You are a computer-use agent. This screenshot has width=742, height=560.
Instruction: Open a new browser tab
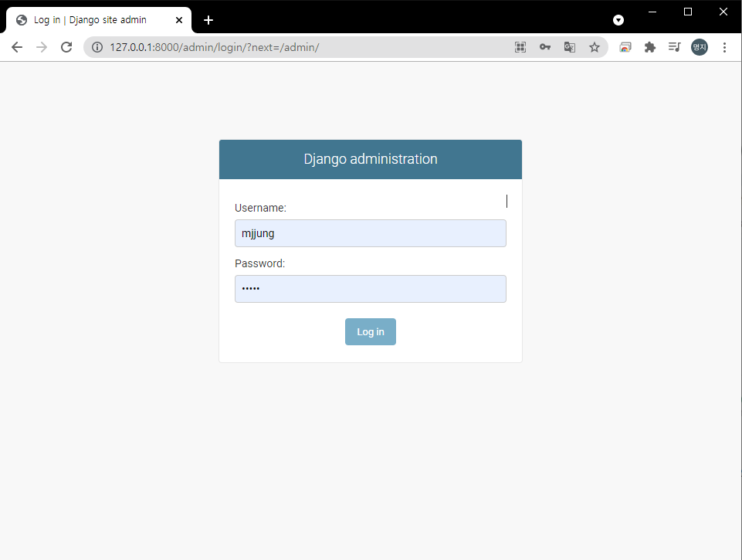(208, 20)
